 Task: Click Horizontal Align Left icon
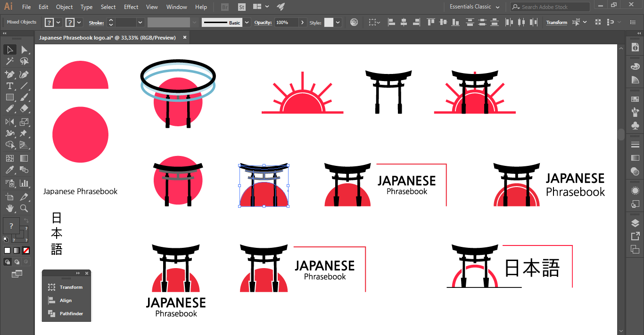(x=391, y=22)
